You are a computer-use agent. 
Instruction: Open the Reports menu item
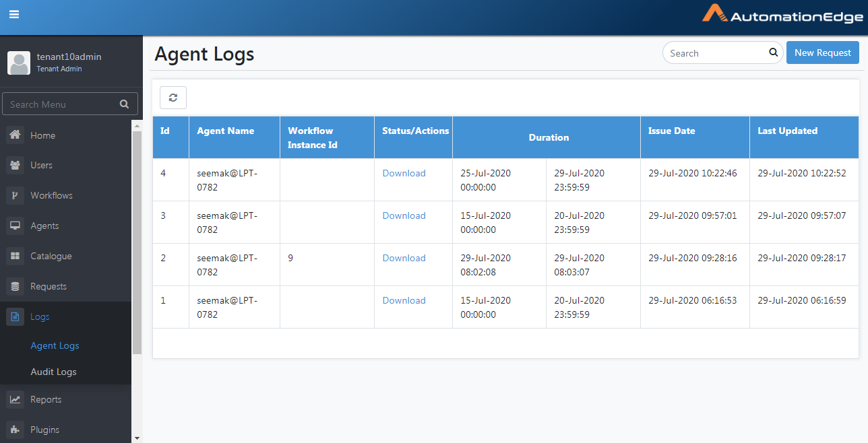tap(66, 399)
